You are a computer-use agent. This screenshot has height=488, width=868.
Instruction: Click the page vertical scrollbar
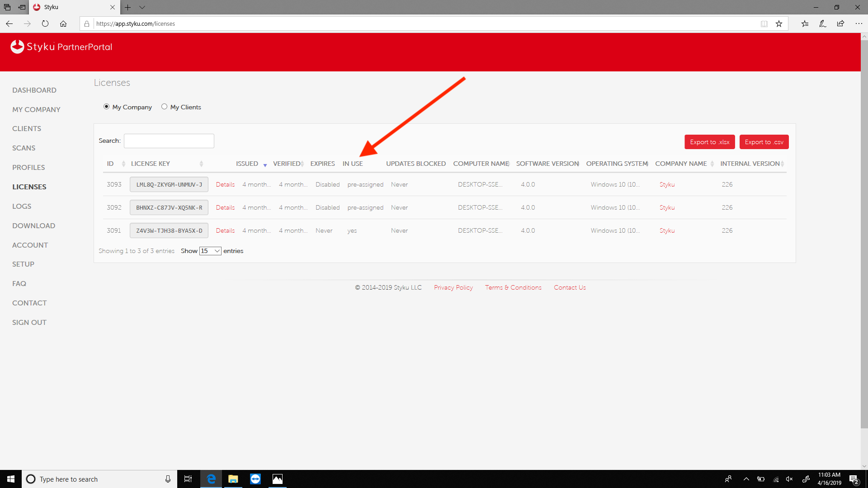[x=864, y=226]
